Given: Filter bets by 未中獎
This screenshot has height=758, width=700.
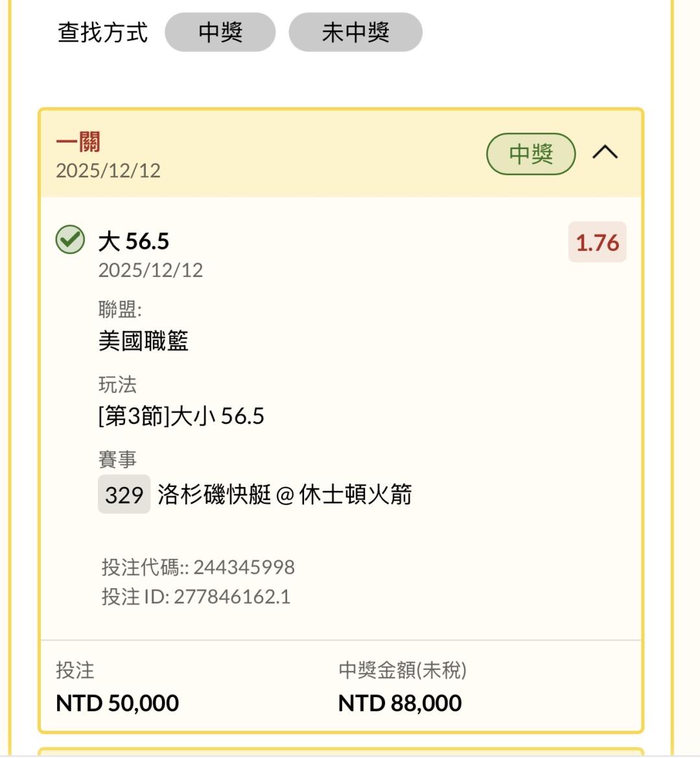Looking at the screenshot, I should click(x=355, y=32).
